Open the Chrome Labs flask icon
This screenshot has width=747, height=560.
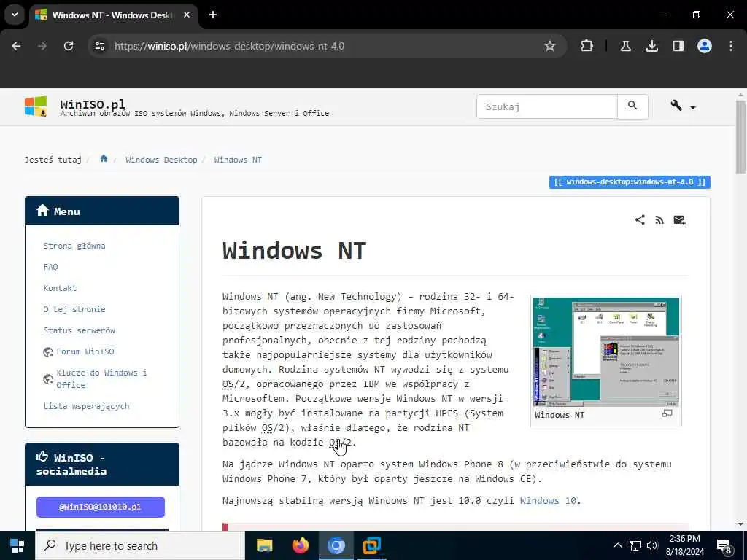(625, 46)
